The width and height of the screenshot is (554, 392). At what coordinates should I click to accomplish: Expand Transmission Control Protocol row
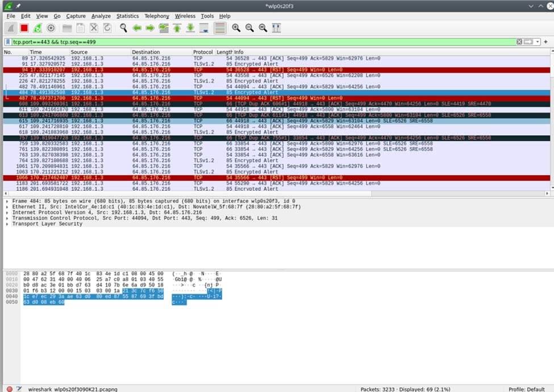[7, 218]
